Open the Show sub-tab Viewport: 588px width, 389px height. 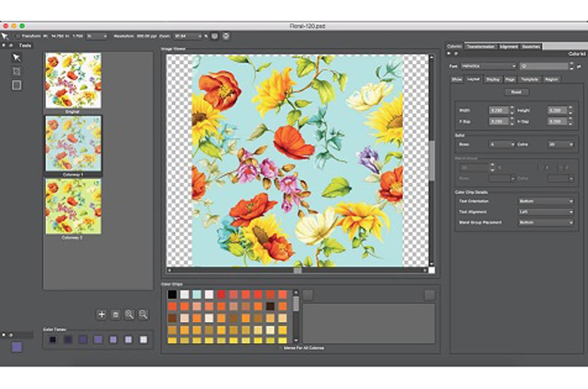pos(457,79)
